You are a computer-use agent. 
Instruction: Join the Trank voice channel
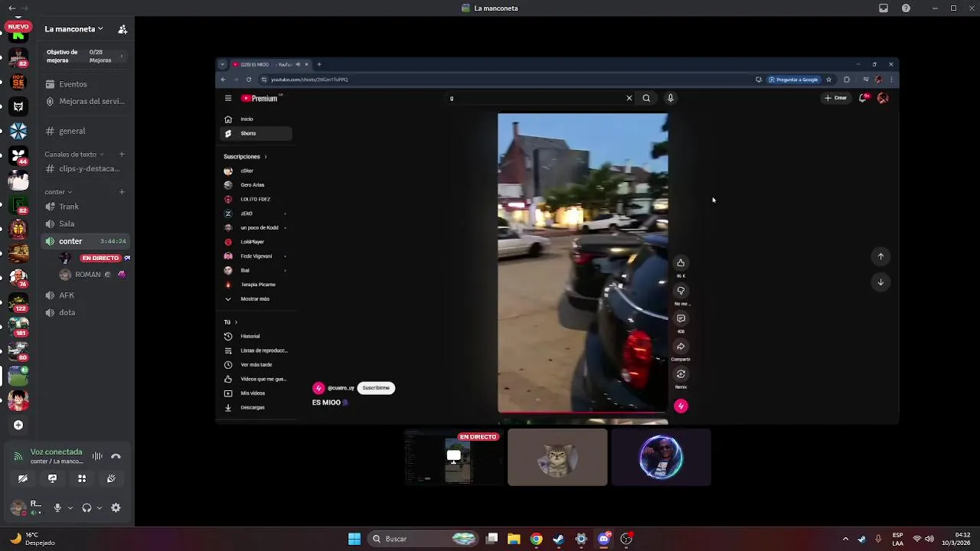coord(85,207)
